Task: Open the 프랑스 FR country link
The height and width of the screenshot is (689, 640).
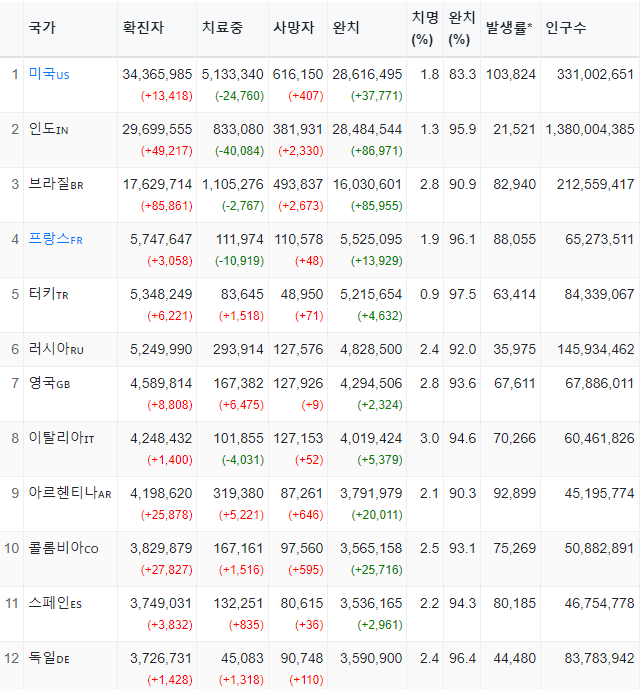Action: click(x=55, y=239)
